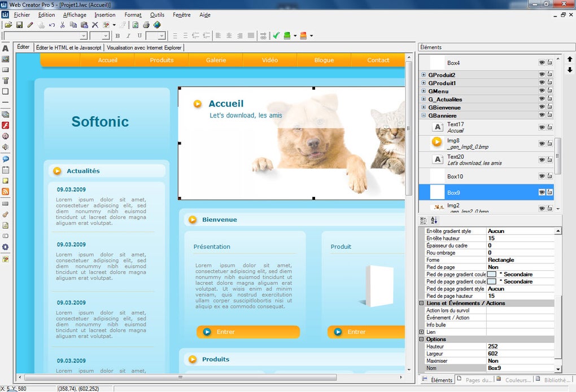Expand the GMenu group
This screenshot has width=576, height=392.
pyautogui.click(x=424, y=91)
